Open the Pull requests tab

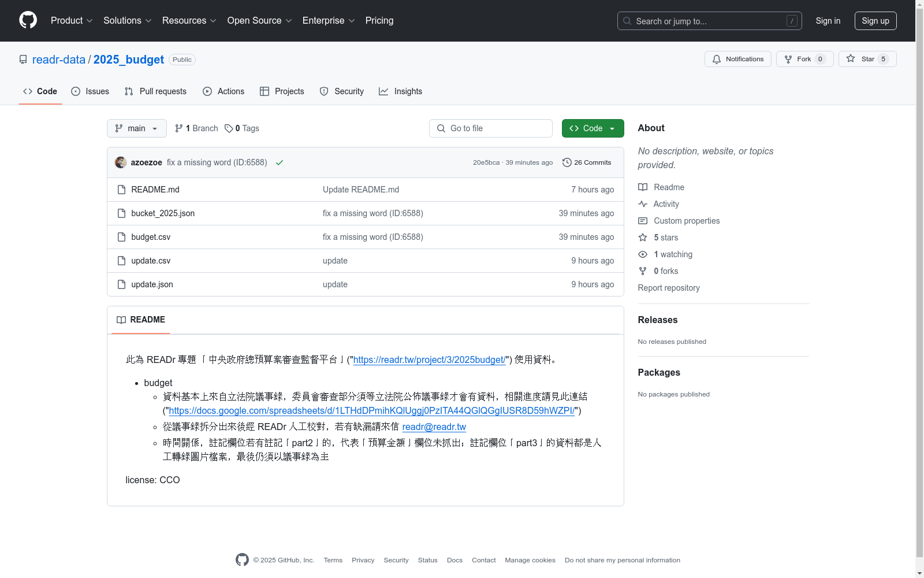point(155,91)
